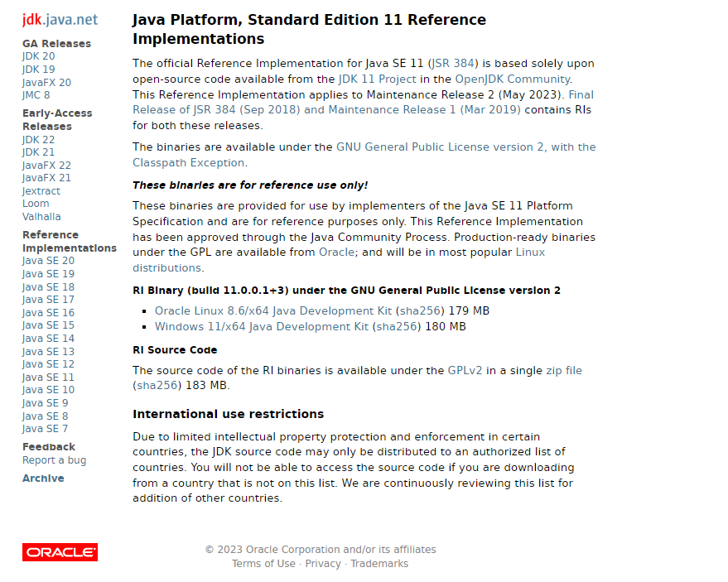Visit the OpenJDK Community link
The image size is (728, 582).
pyautogui.click(x=513, y=79)
